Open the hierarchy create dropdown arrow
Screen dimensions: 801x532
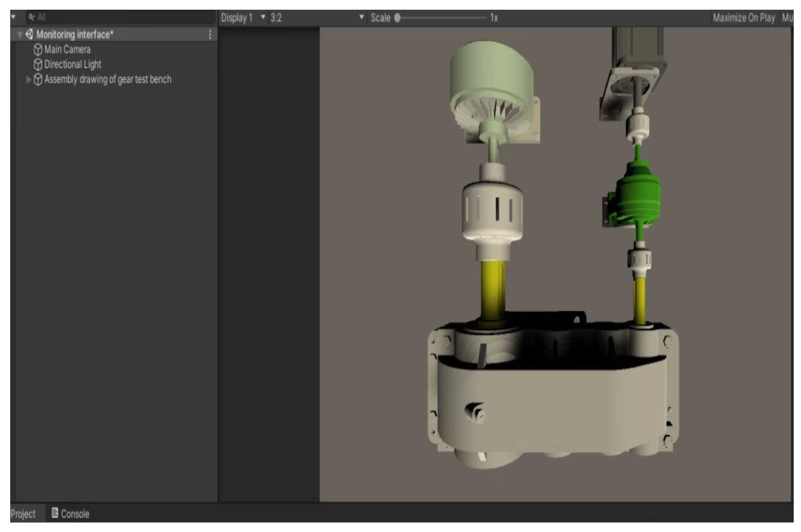coord(13,17)
